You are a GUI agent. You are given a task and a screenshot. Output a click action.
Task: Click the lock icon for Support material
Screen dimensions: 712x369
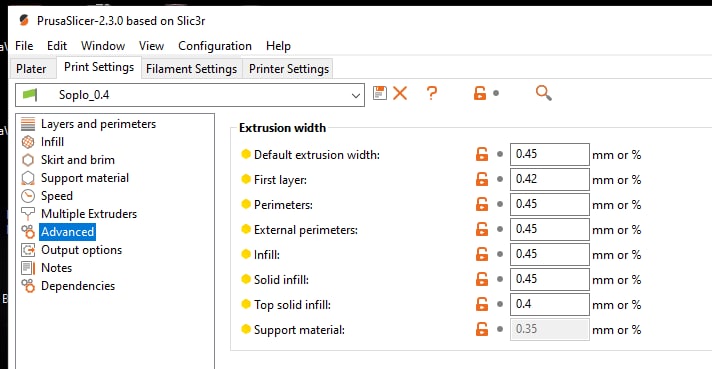[482, 329]
